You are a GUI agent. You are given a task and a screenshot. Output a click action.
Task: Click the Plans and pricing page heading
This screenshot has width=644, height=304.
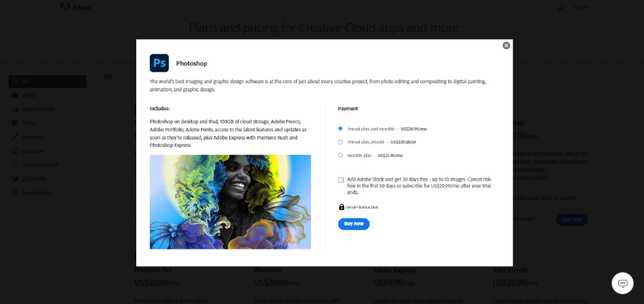[x=325, y=28]
